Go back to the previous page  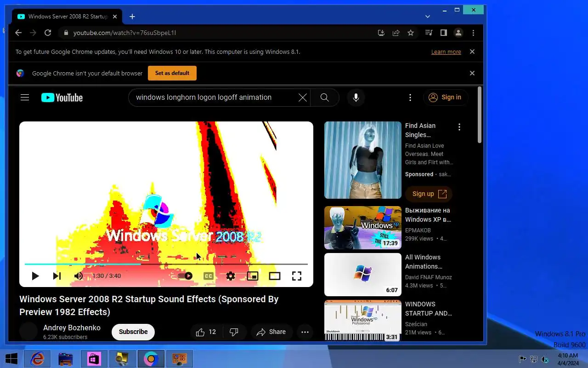click(x=18, y=33)
